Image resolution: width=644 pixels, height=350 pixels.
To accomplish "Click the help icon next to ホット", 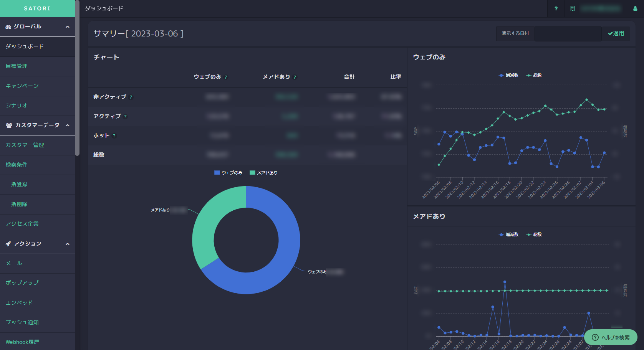I will [114, 136].
